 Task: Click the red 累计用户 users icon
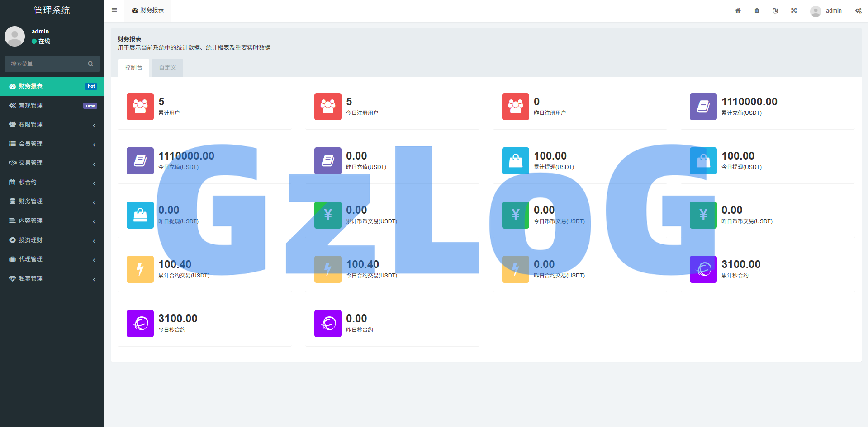pos(140,107)
